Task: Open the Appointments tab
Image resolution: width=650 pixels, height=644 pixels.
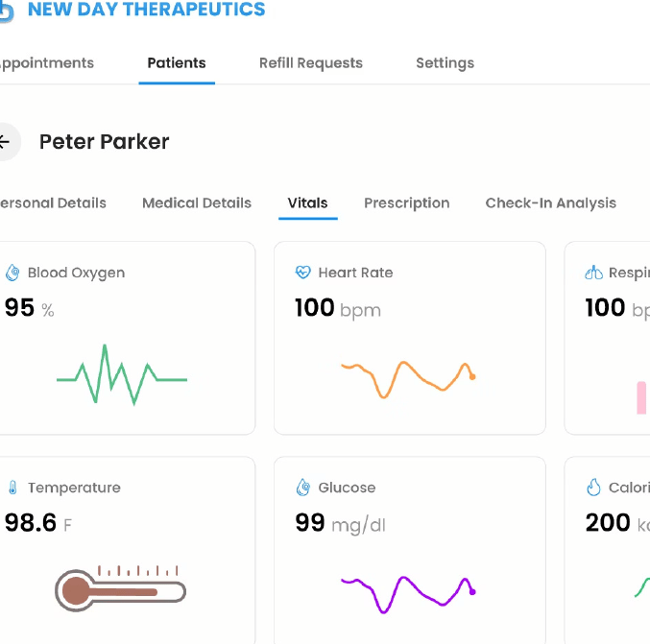Action: tap(47, 63)
